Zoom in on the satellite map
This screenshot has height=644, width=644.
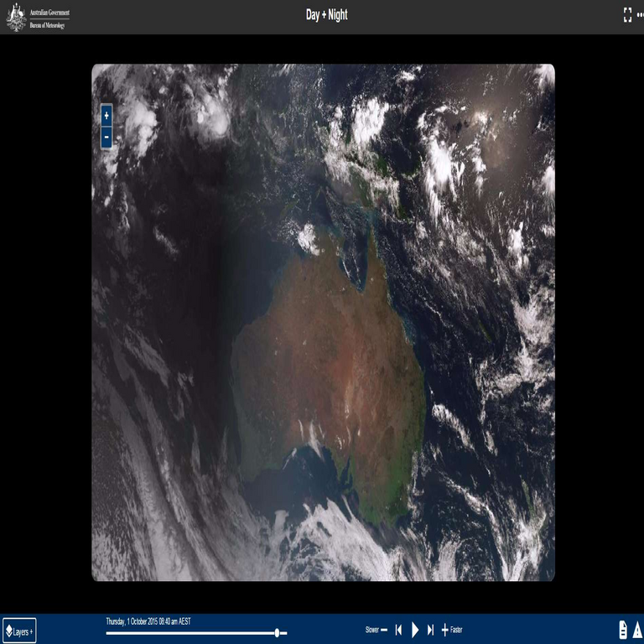click(106, 115)
